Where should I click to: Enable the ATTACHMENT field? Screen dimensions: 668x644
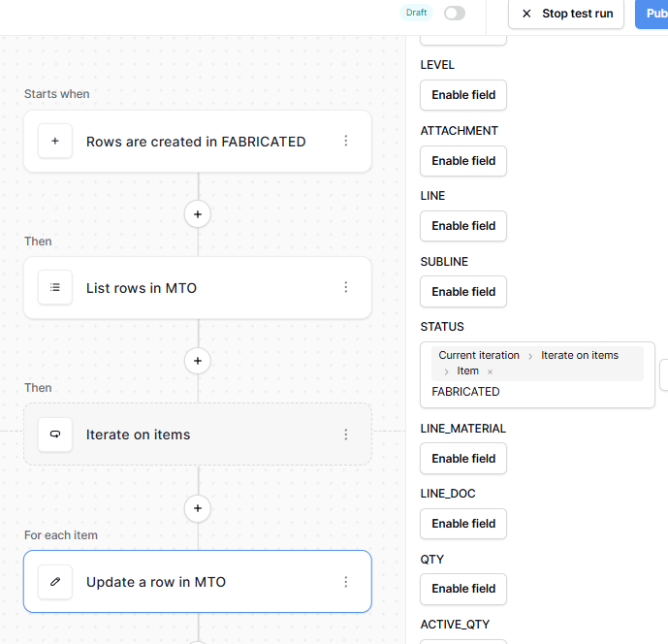coord(463,161)
